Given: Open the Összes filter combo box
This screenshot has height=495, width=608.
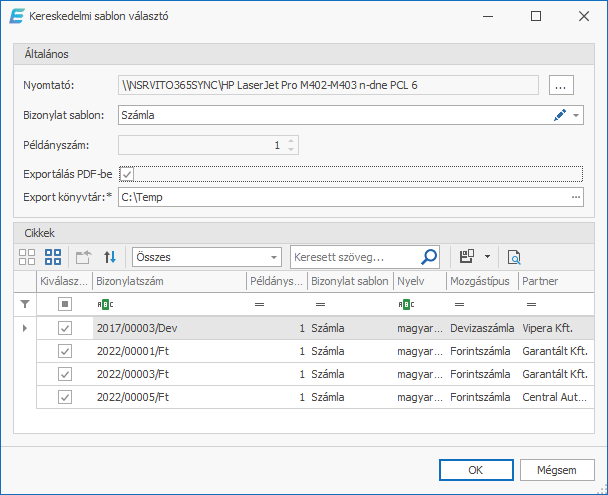Looking at the screenshot, I should tap(207, 257).
